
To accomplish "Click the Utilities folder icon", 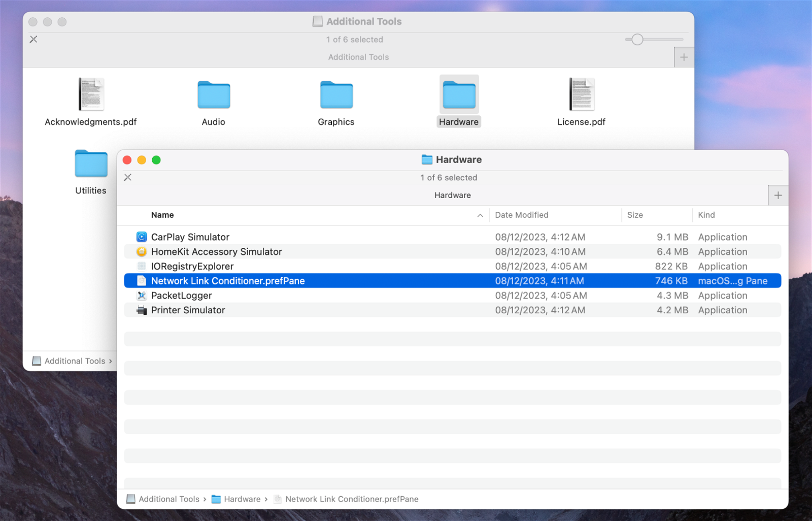I will tap(91, 164).
